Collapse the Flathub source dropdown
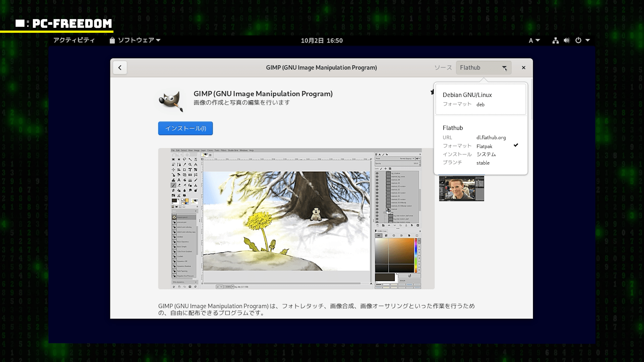 (484, 68)
